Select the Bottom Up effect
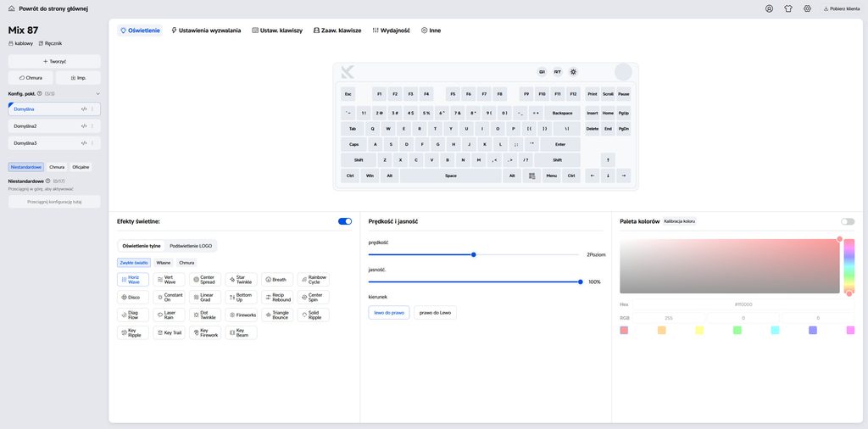This screenshot has height=429, width=868. click(241, 298)
